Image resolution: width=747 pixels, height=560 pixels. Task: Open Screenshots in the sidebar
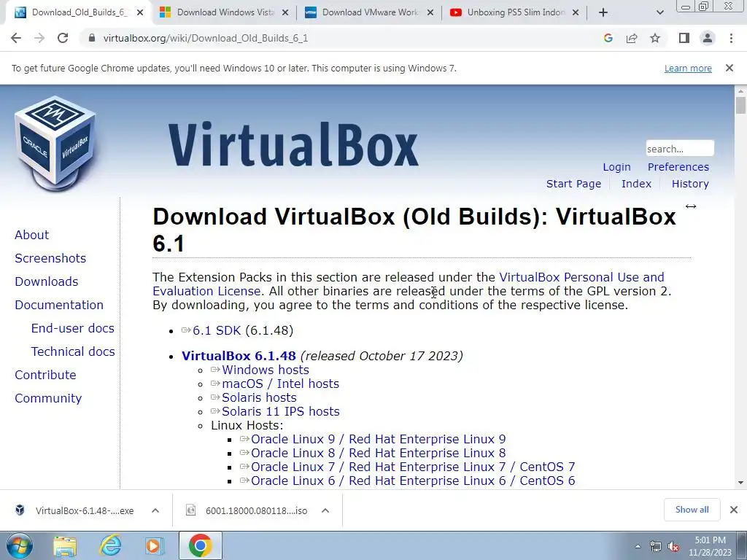pyautogui.click(x=50, y=258)
